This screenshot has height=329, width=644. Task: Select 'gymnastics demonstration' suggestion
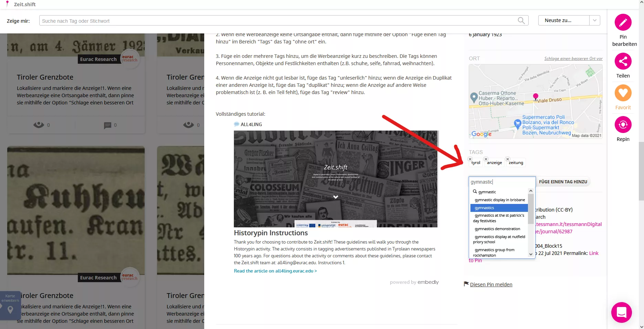[499, 229]
